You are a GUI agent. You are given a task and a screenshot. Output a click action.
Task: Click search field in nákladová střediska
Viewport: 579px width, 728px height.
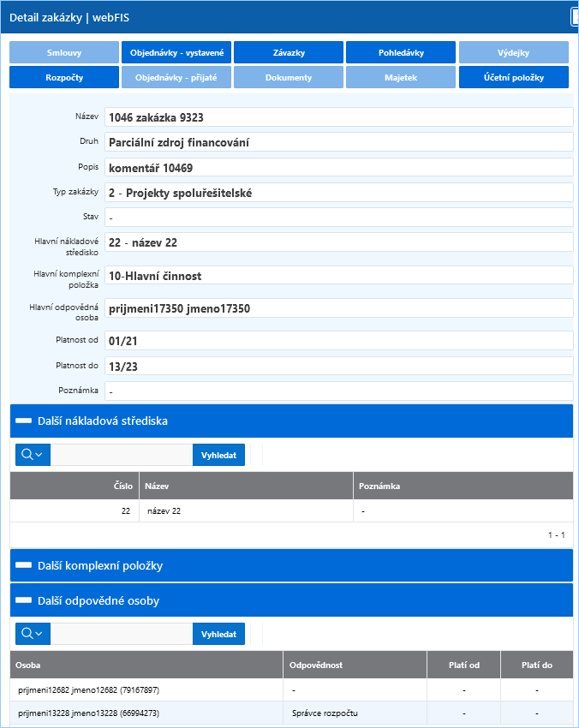click(x=122, y=455)
